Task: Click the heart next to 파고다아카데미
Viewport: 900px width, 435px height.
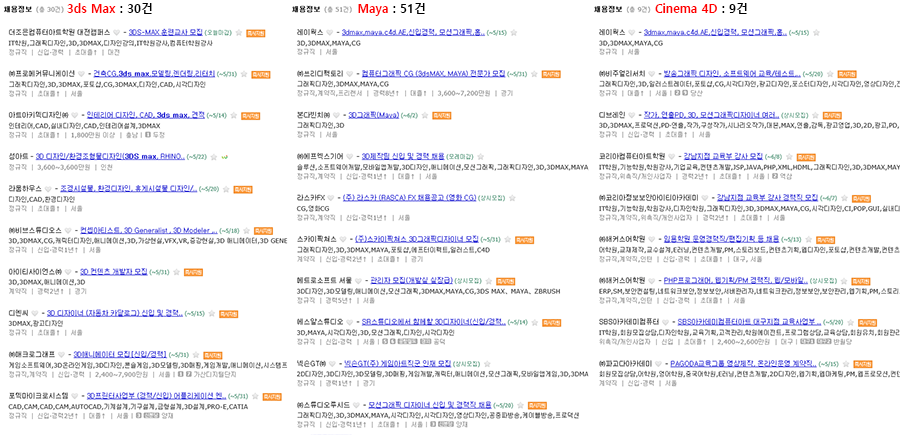Action: point(658,363)
